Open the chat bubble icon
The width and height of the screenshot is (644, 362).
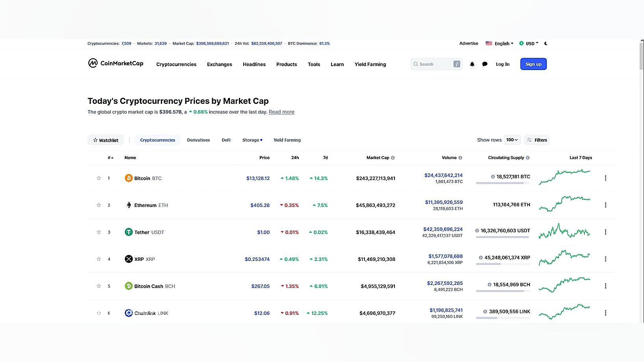click(x=485, y=64)
